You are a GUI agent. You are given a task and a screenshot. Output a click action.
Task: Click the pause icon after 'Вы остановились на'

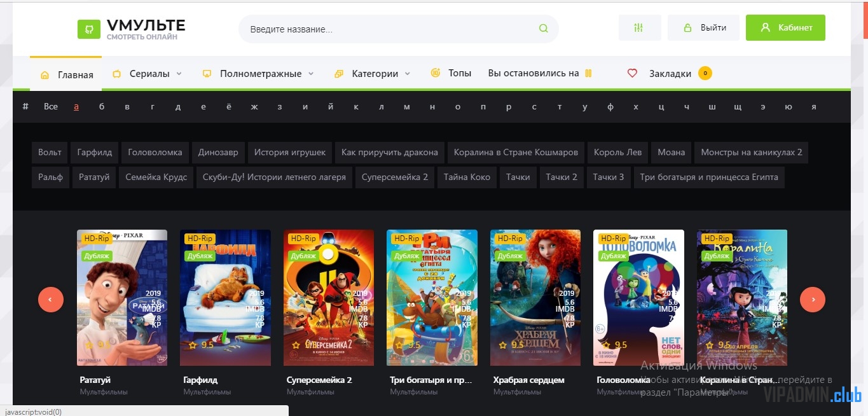[x=588, y=73]
